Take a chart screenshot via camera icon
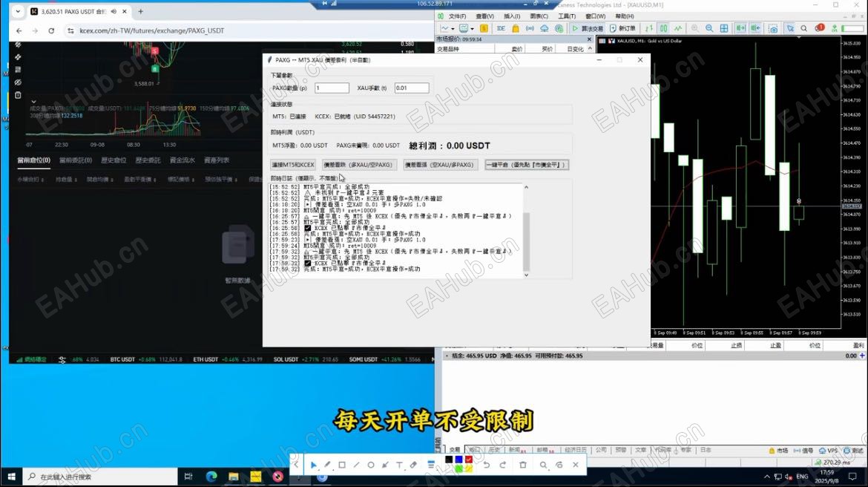The width and height of the screenshot is (868, 487). point(773,28)
